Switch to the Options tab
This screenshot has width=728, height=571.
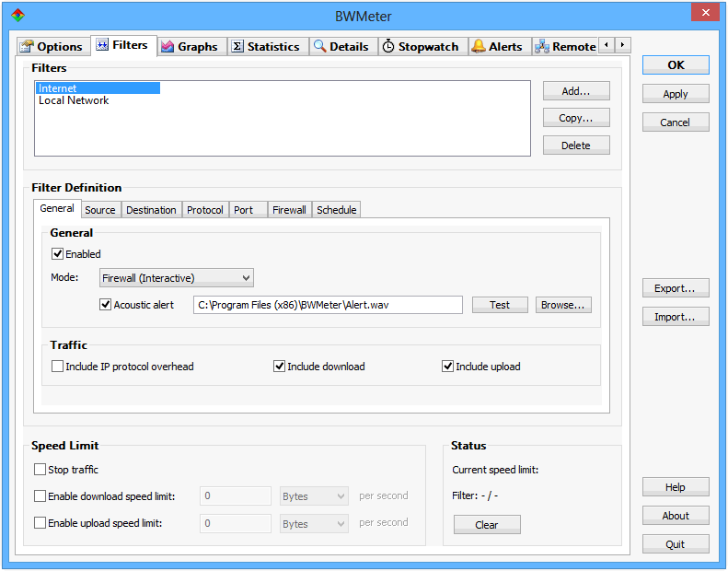pos(52,46)
